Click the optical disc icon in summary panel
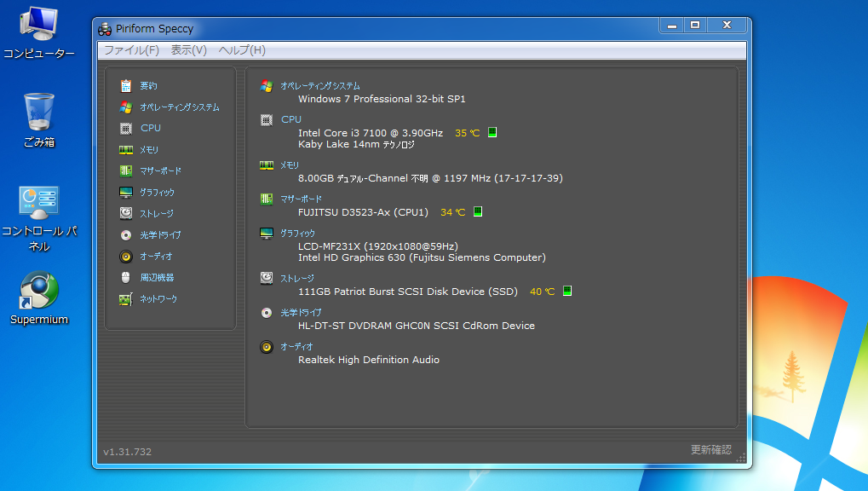Image resolution: width=868 pixels, height=491 pixels. 267,313
